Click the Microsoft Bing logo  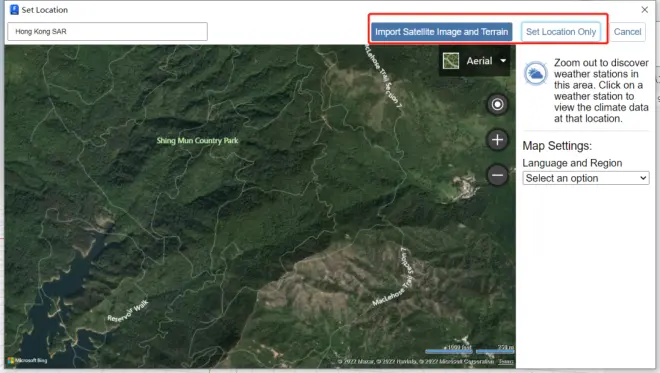point(27,360)
